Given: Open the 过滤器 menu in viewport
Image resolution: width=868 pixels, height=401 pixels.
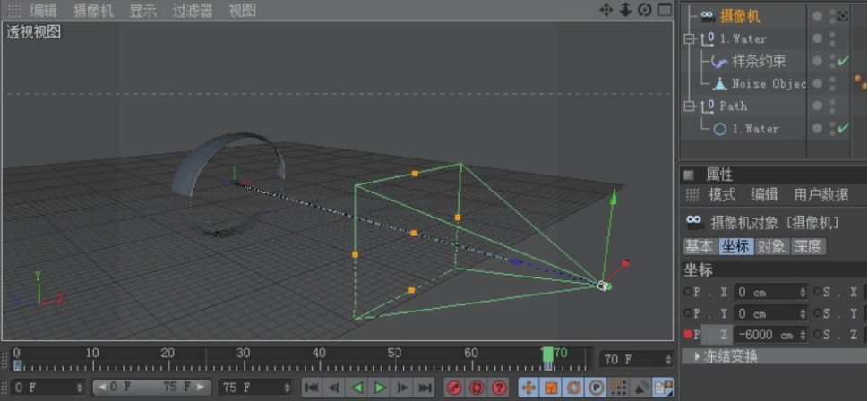Looking at the screenshot, I should [193, 11].
